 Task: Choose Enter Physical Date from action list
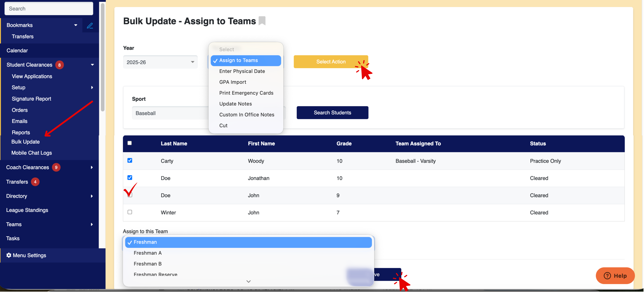pyautogui.click(x=242, y=71)
